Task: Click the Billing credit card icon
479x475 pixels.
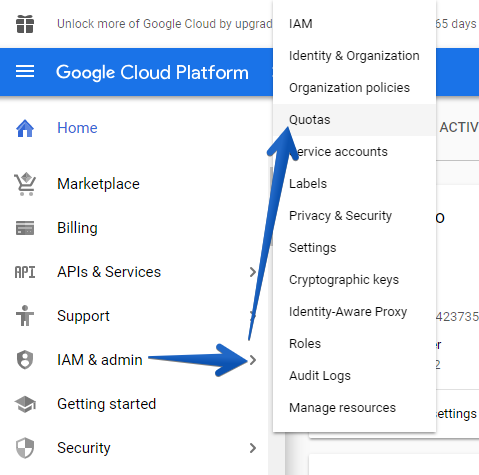Action: click(x=25, y=228)
